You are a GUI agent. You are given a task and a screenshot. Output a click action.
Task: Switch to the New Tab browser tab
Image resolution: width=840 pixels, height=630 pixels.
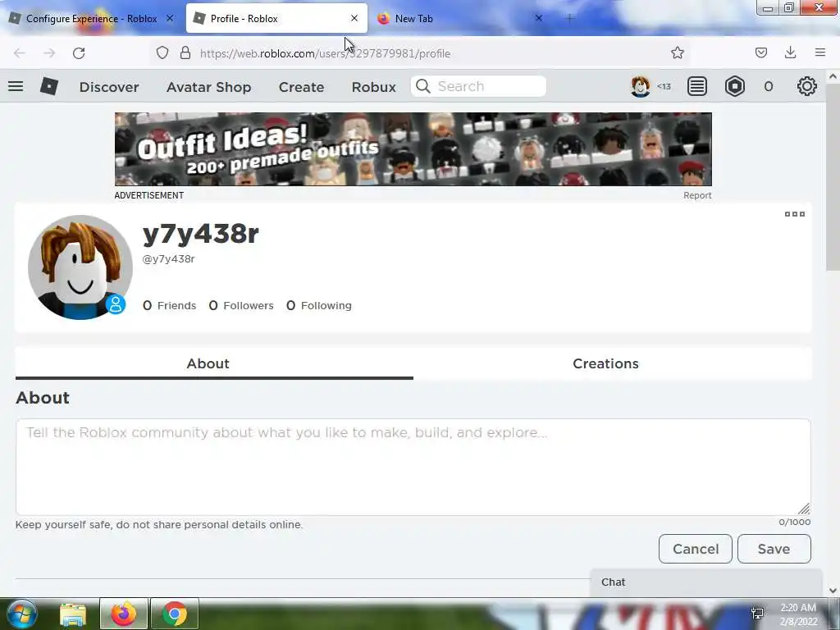point(461,19)
